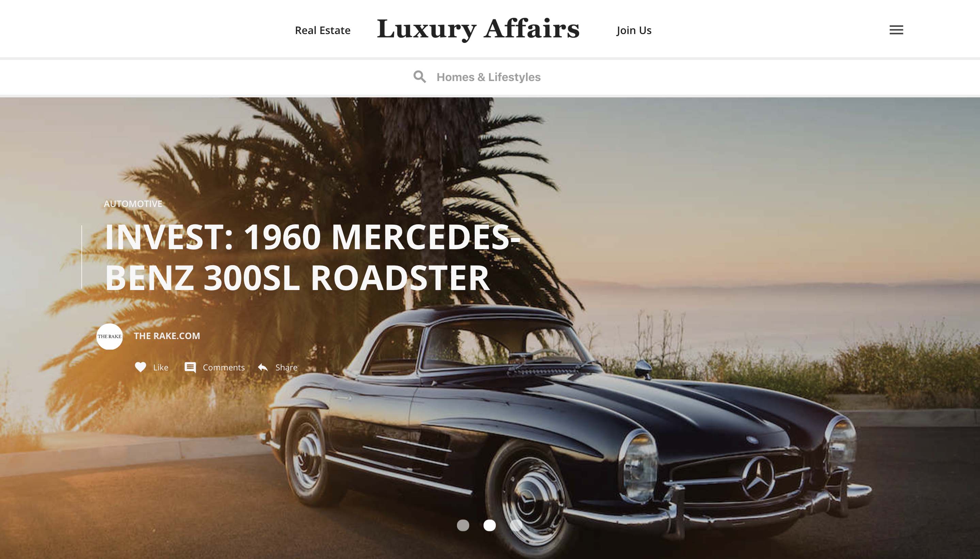
Task: Focus the Homes & Lifestyles search field
Action: coord(488,77)
